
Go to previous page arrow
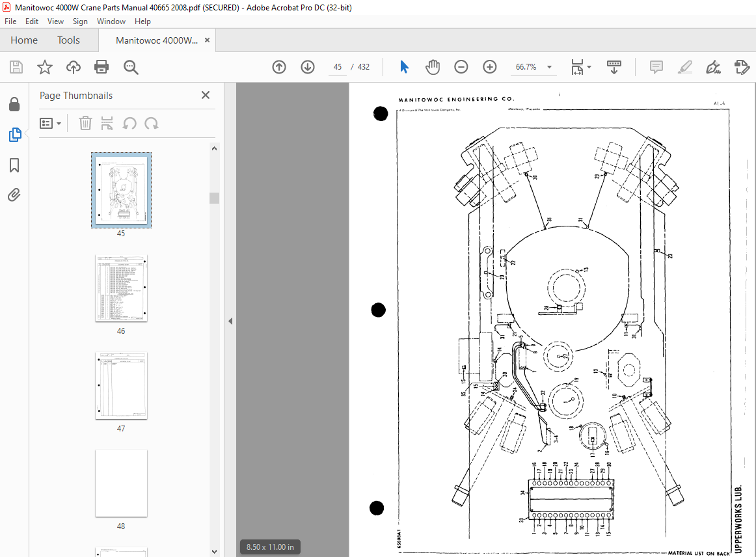pos(279,67)
